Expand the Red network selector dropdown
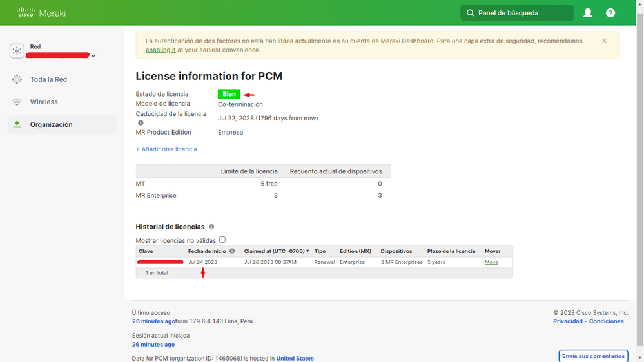The height and width of the screenshot is (362, 644). pos(93,56)
